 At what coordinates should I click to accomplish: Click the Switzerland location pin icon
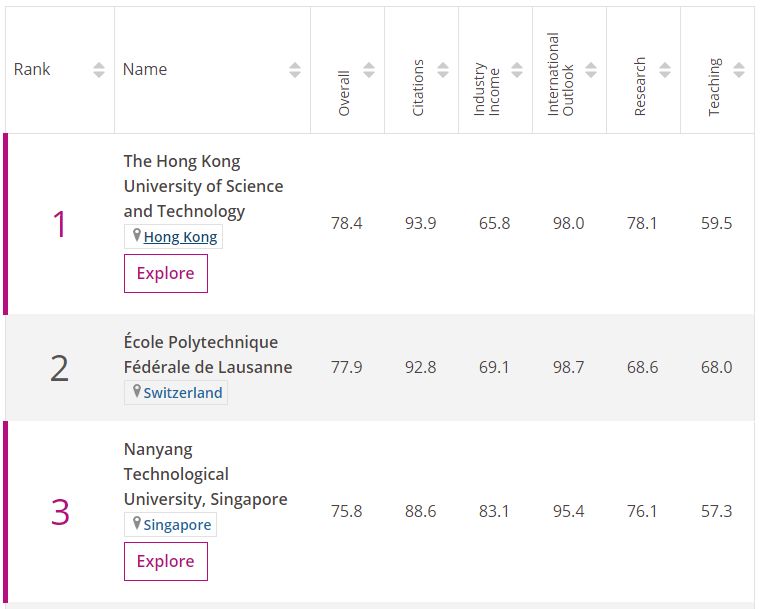(x=137, y=391)
